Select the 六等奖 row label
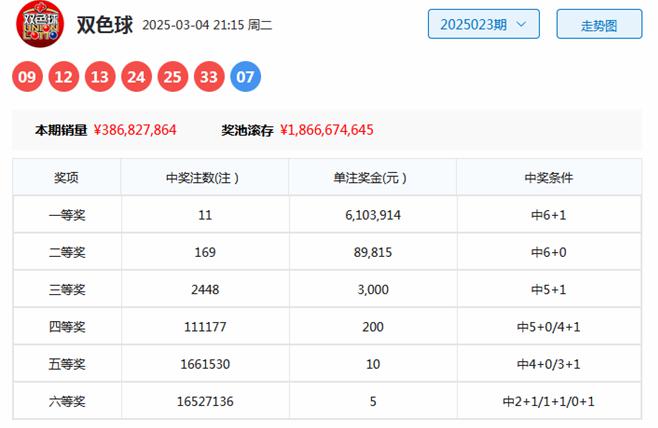The image size is (658, 428). tap(66, 401)
